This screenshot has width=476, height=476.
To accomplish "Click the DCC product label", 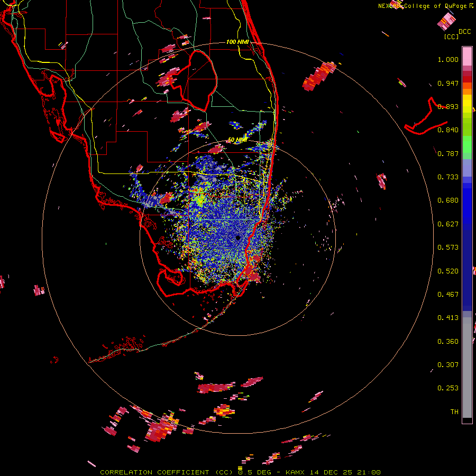I will pyautogui.click(x=464, y=32).
